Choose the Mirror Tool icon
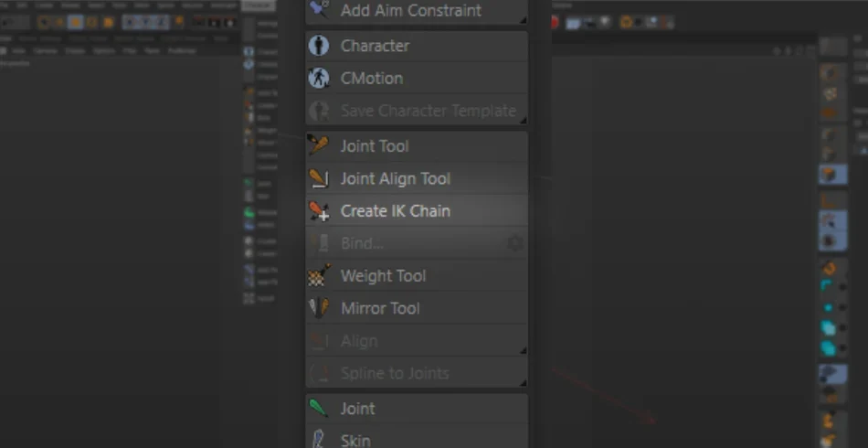Viewport: 868px width, 448px height. 318,308
